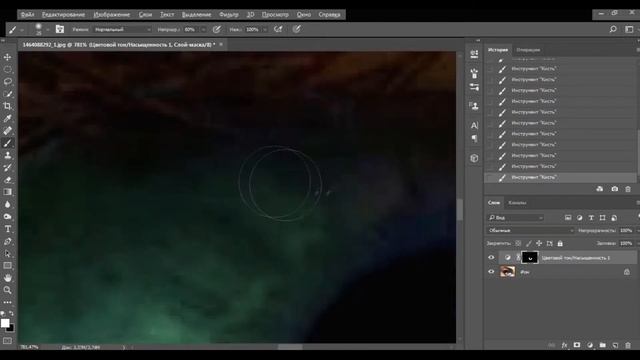
Task: Open the Edit Toolbar three-dots menu
Action: (7, 302)
